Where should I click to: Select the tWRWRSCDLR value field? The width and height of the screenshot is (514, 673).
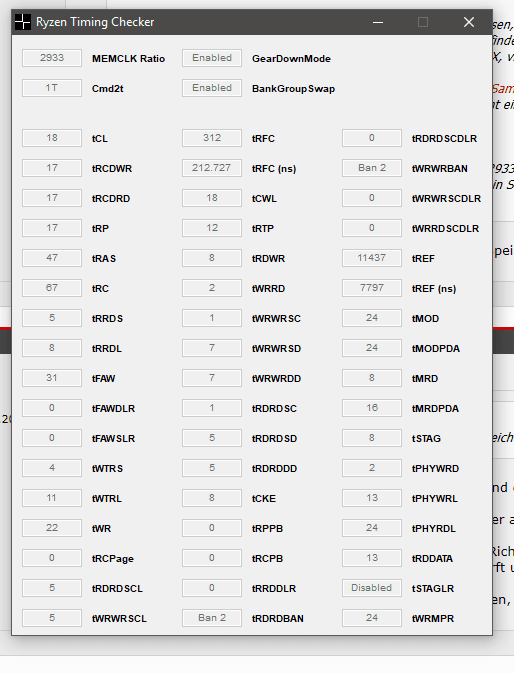[372, 198]
